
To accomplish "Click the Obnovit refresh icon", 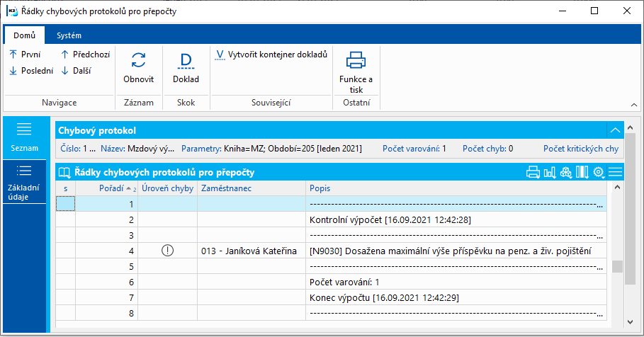I will click(x=138, y=60).
